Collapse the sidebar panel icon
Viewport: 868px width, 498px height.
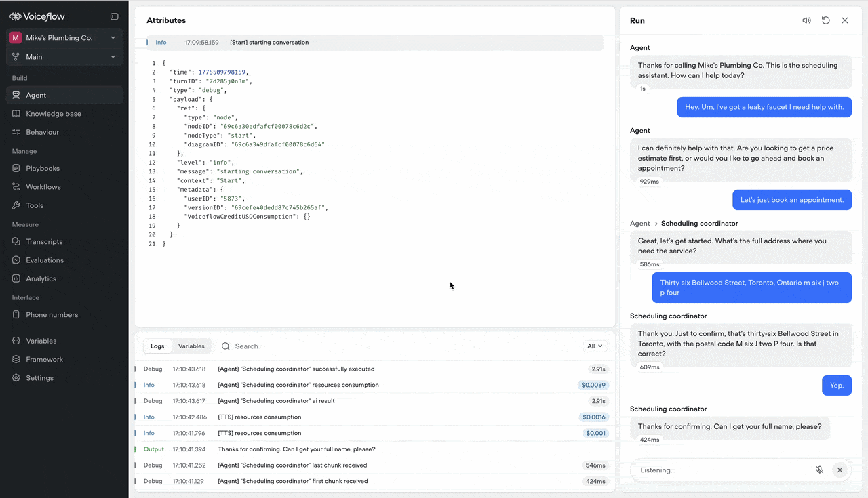point(114,16)
